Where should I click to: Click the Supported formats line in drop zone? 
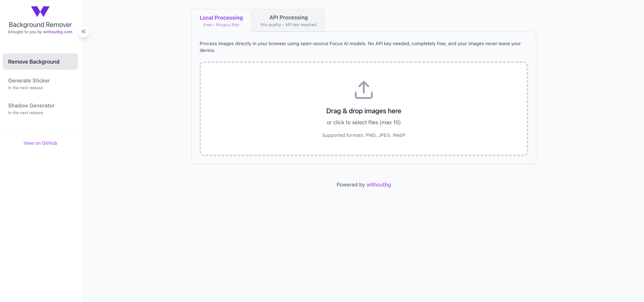364,135
